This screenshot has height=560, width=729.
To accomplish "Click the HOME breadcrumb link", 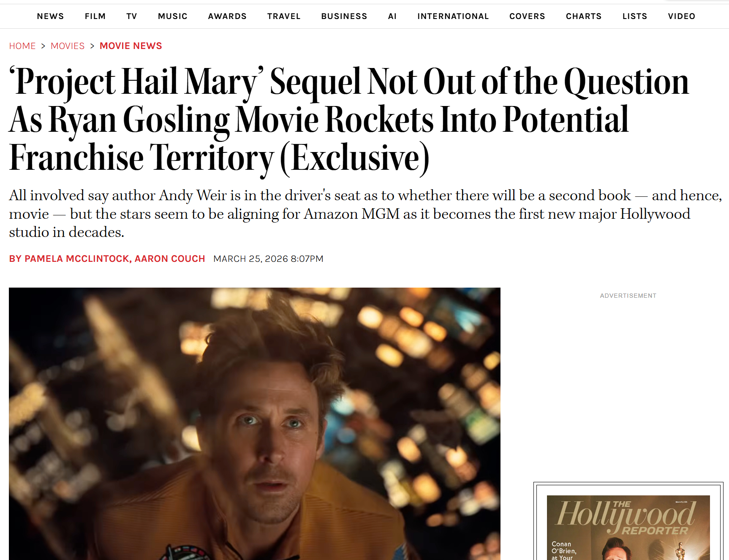I will tap(22, 46).
